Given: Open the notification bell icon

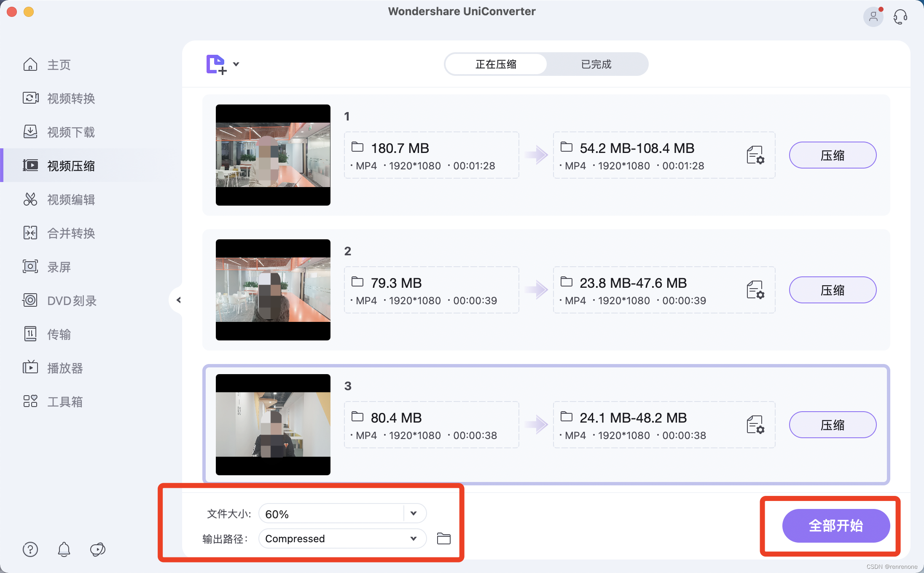Looking at the screenshot, I should coord(64,549).
